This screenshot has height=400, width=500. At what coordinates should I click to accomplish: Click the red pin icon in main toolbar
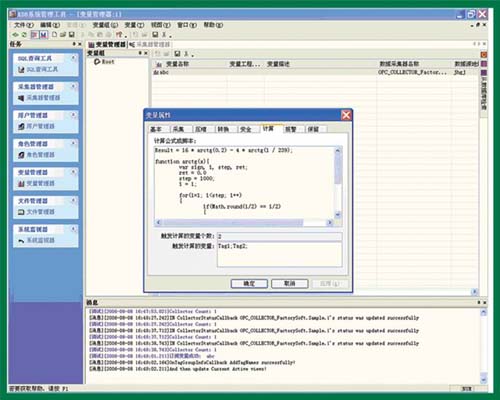(119, 34)
